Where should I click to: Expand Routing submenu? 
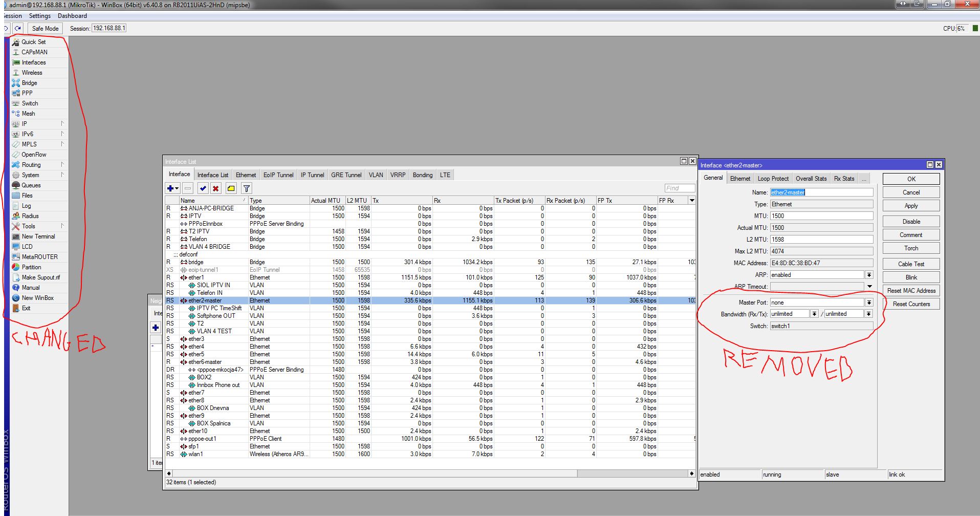(62, 165)
